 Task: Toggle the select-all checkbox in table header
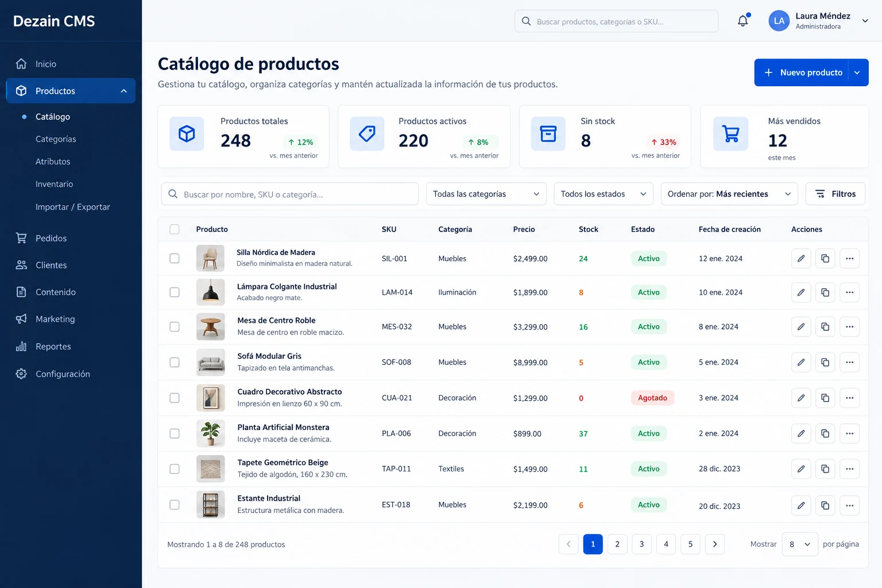175,229
